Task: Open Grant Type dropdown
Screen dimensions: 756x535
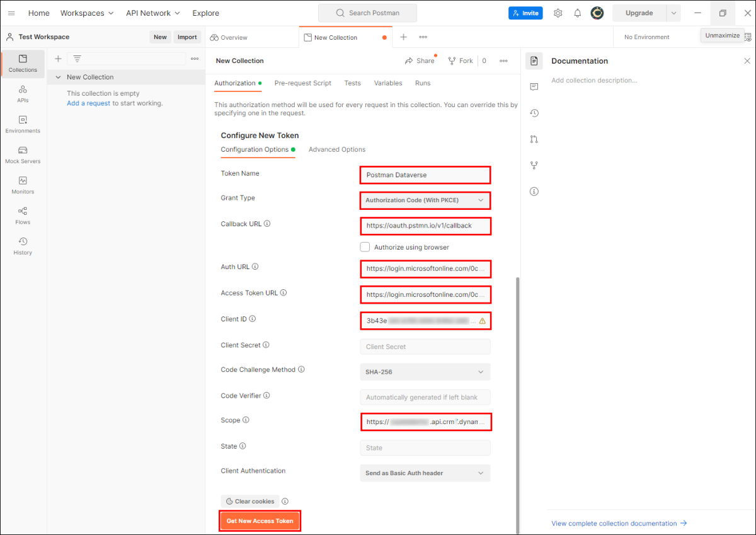Action: click(x=425, y=200)
